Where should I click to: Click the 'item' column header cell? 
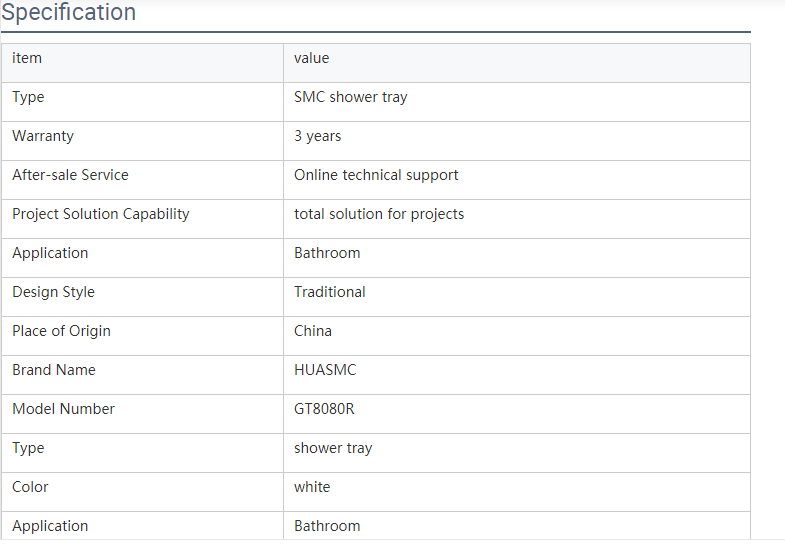143,63
